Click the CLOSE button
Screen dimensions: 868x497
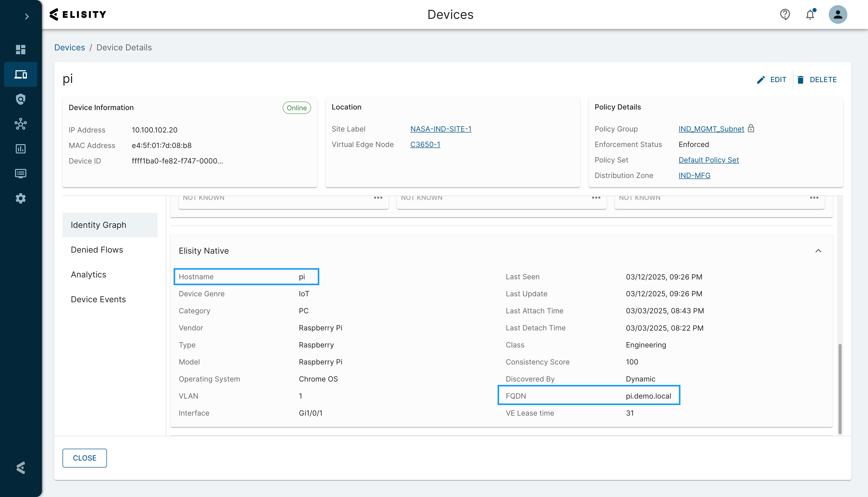click(x=84, y=458)
